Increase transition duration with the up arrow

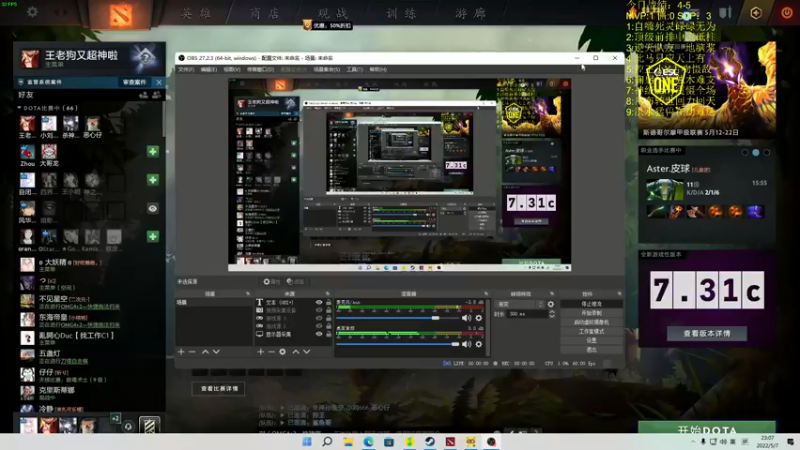coord(552,312)
